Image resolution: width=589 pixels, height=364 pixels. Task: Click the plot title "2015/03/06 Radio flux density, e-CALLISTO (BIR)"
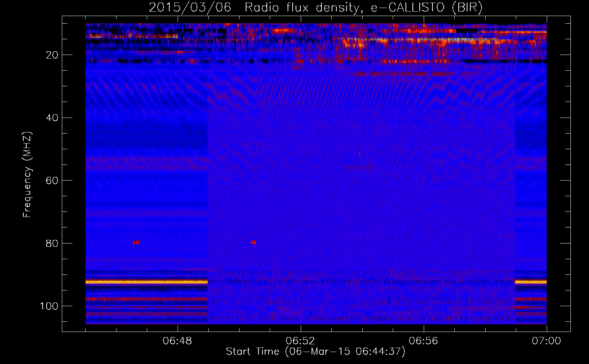[x=316, y=8]
